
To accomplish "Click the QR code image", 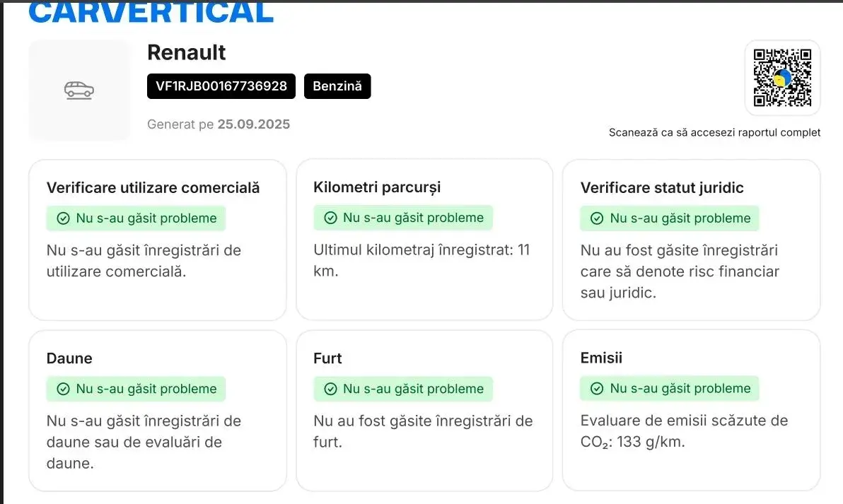I will click(x=782, y=78).
